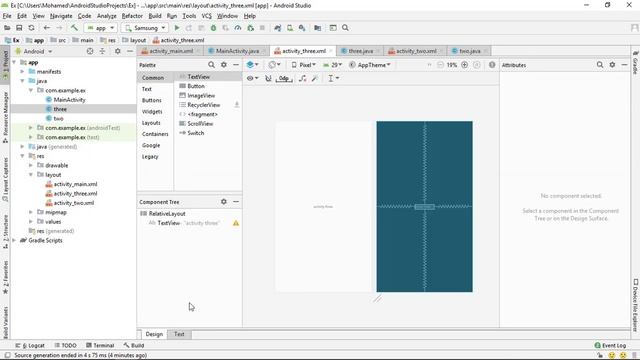Expand Gradle Scripts node

coord(15,240)
